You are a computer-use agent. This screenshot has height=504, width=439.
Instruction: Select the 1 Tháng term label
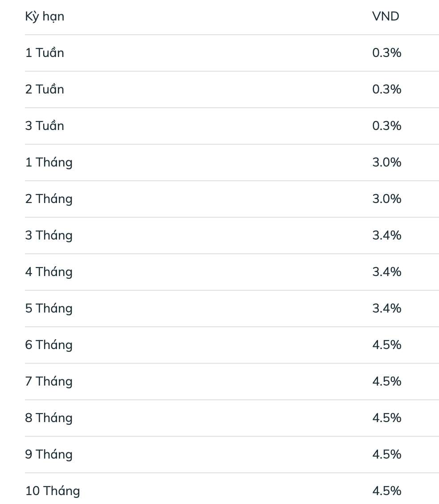49,163
